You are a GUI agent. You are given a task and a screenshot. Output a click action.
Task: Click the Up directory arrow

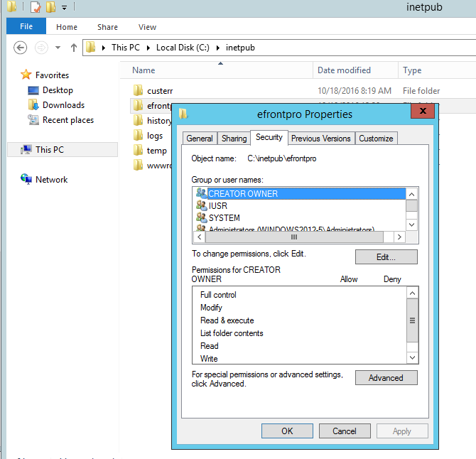coord(74,48)
